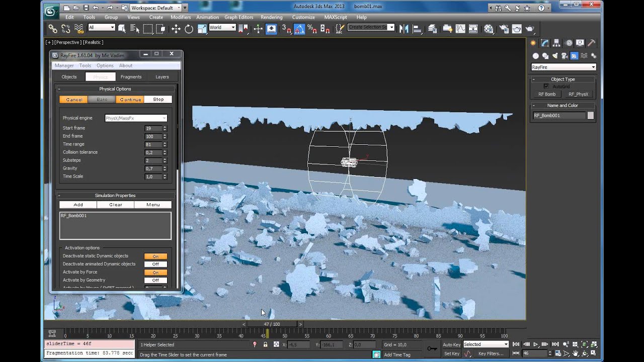Switch to the Modify command panel
Viewport: 644px width, 362px height.
(545, 43)
